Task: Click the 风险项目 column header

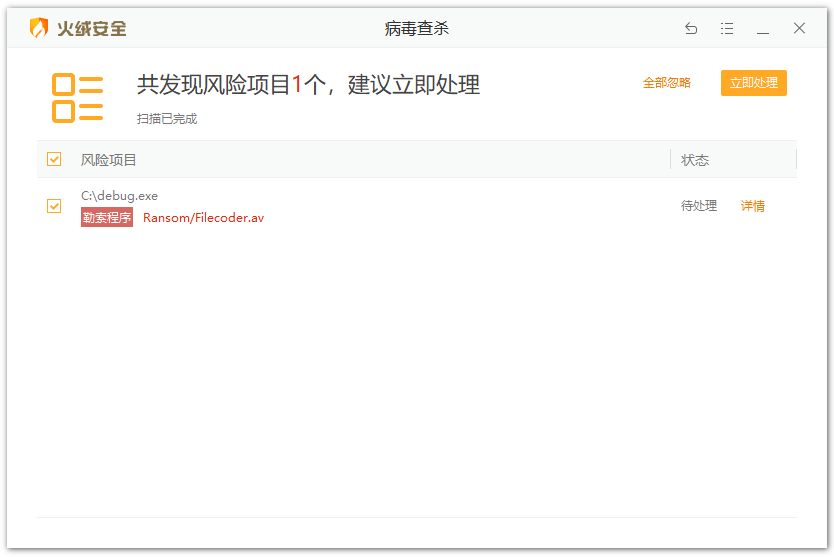Action: (x=109, y=160)
